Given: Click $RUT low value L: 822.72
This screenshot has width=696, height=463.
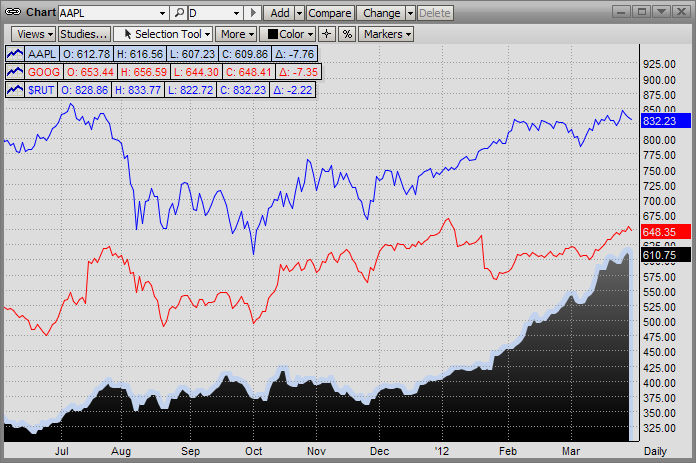Looking at the screenshot, I should point(190,90).
